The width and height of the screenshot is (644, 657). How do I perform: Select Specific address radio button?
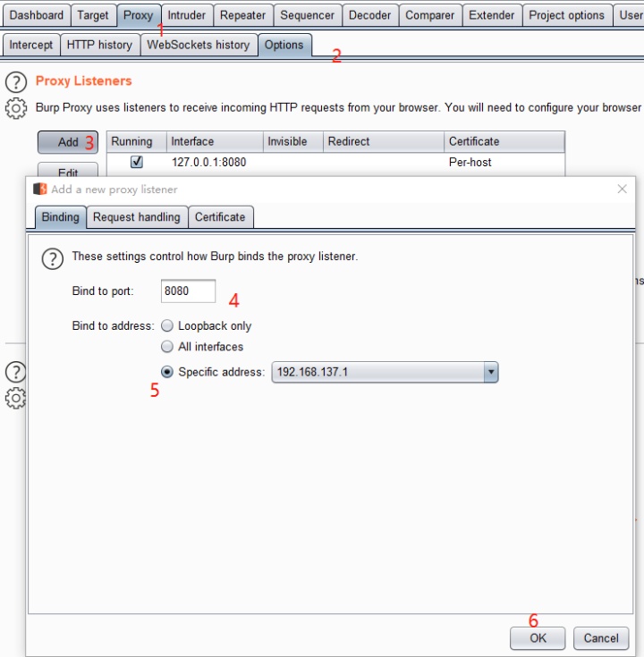(167, 372)
